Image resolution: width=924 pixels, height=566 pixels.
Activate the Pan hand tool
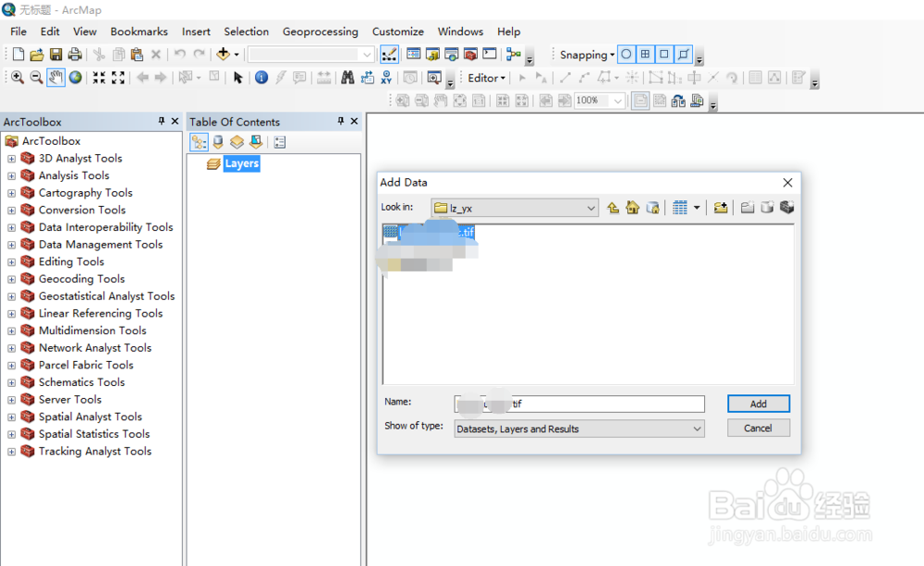click(x=56, y=78)
